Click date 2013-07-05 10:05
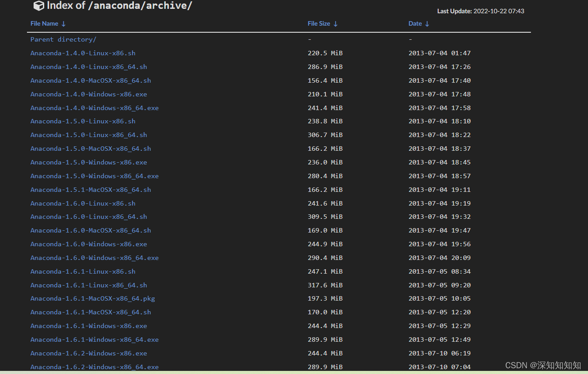The image size is (588, 374). pyautogui.click(x=439, y=298)
